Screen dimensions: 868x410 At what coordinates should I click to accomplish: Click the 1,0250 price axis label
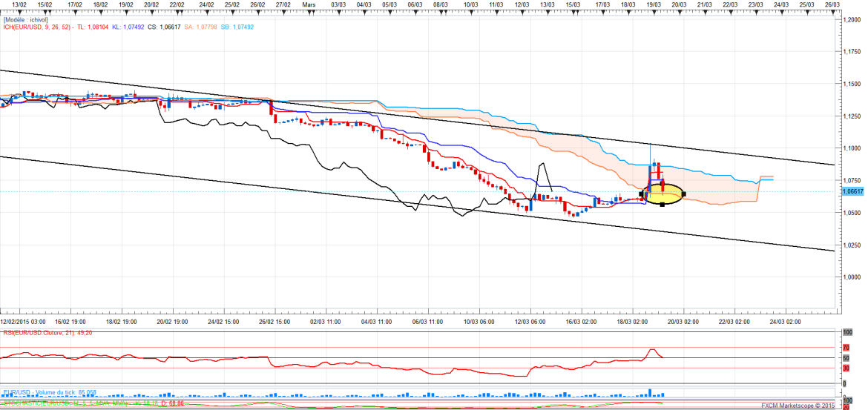click(x=852, y=245)
